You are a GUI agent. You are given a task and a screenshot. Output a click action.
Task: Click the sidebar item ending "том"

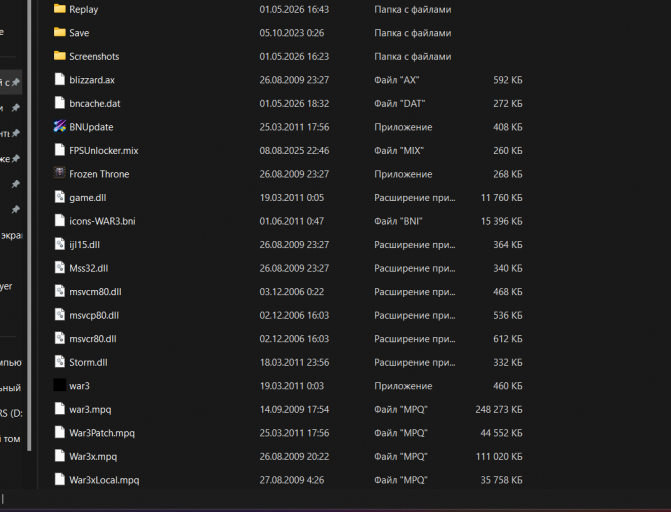10,439
